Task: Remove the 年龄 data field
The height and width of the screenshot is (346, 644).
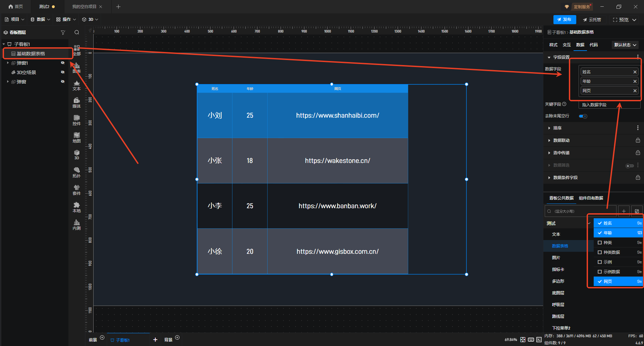Action: point(635,81)
